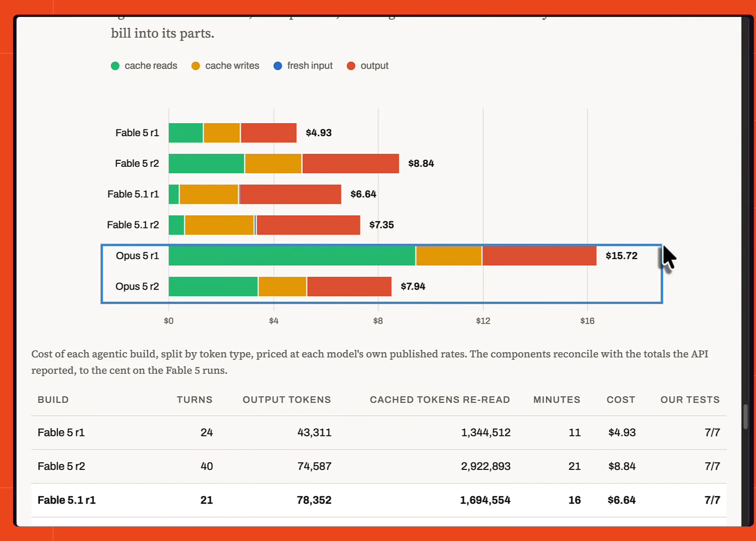
Task: Select the orange segment of Opus 5 r1 bar
Action: (x=449, y=255)
